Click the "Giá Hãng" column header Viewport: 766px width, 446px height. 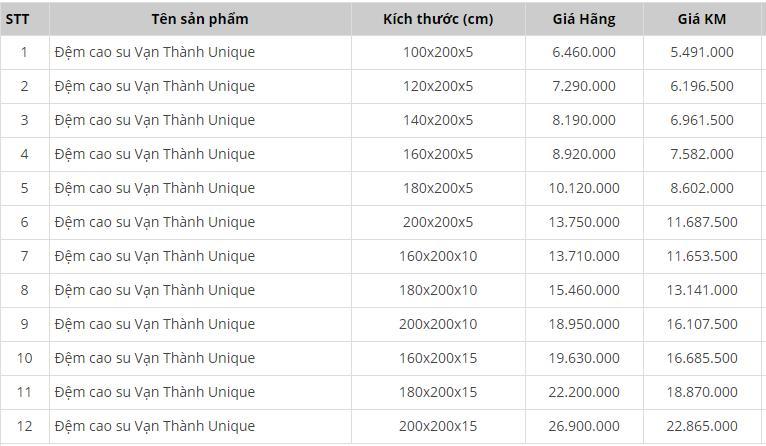584,19
